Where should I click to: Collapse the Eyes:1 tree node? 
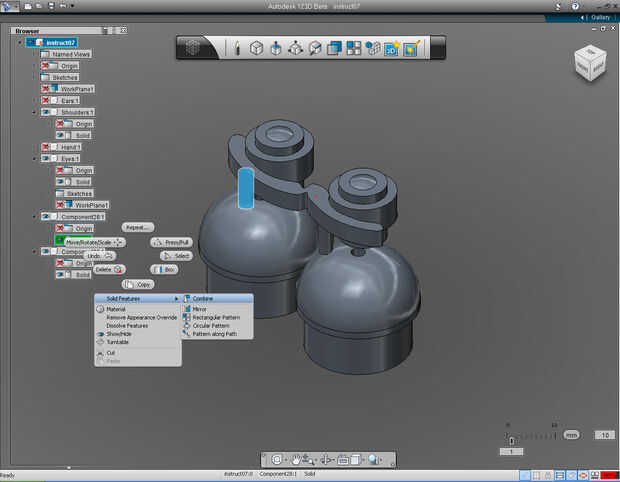(35, 158)
